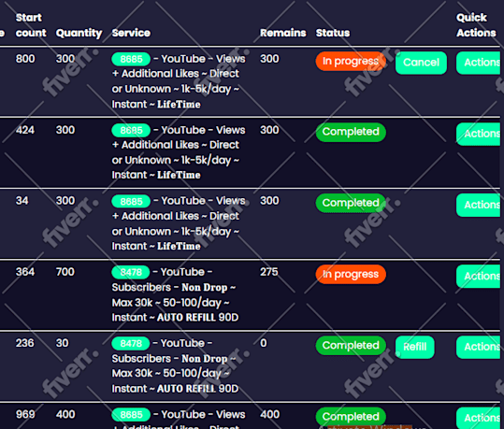Click service ID 8685 badge in the 800 row
504x429 pixels.
coord(131,59)
